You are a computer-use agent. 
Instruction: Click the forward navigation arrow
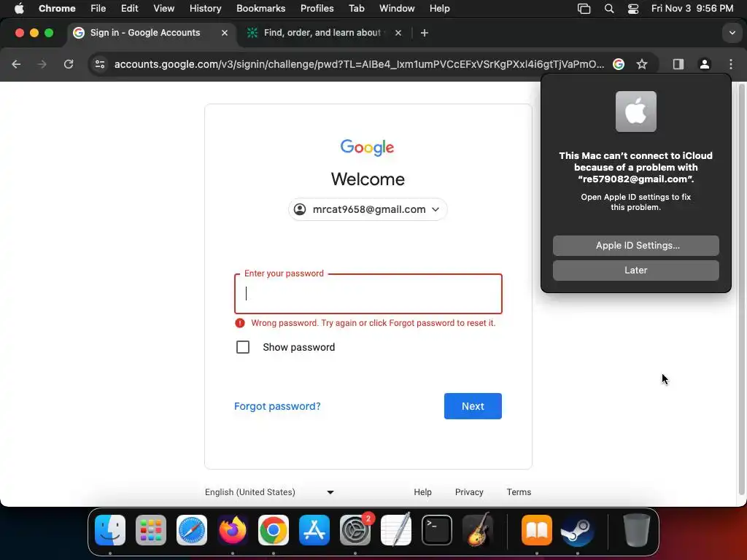[x=42, y=64]
